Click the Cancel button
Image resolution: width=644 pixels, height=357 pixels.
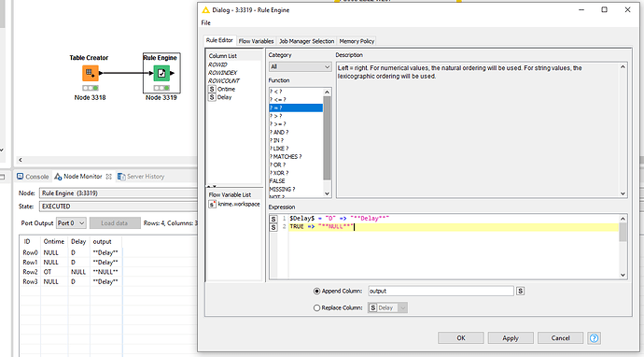point(560,338)
